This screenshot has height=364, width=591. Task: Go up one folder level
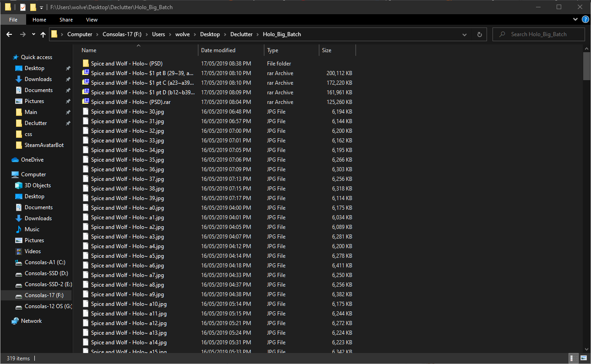point(43,34)
